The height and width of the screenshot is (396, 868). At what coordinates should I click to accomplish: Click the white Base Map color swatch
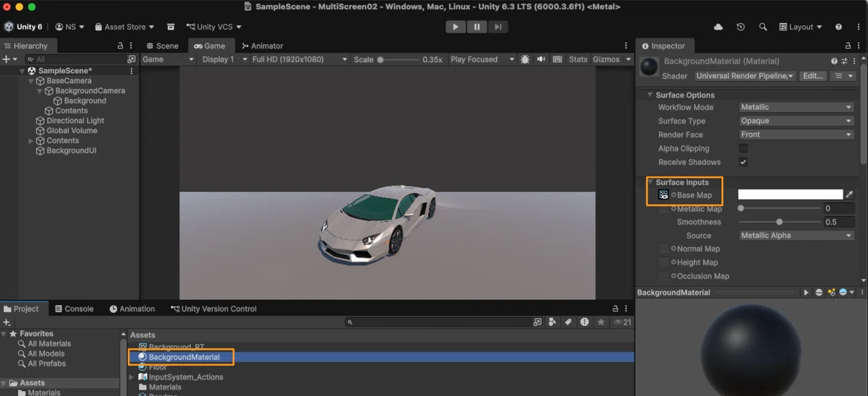coord(790,194)
